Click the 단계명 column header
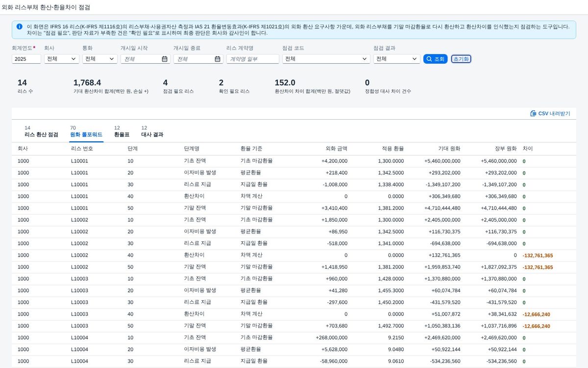The width and height of the screenshot is (588, 368). (192, 149)
